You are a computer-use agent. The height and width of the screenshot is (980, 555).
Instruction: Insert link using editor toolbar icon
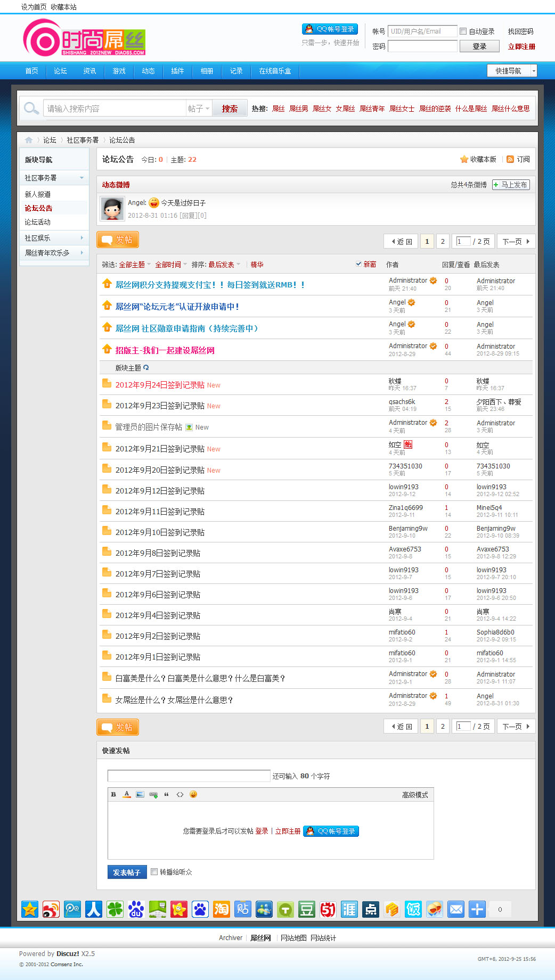click(153, 794)
